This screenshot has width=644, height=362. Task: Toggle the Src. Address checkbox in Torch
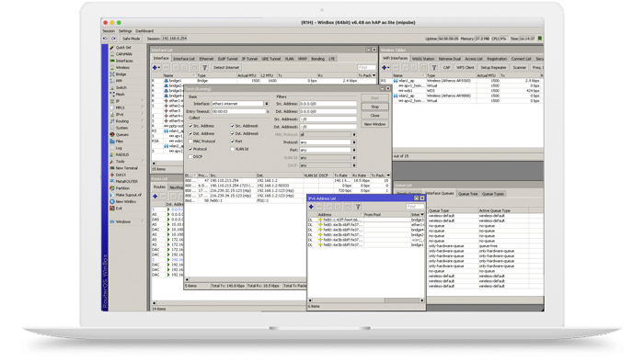[190, 126]
